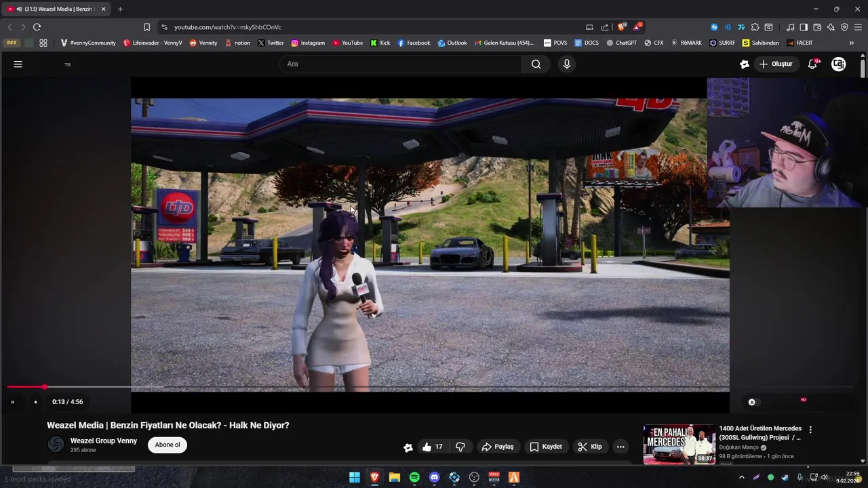Open the 'Instagram' bookmark
Screen dimensions: 868x488
(308, 43)
